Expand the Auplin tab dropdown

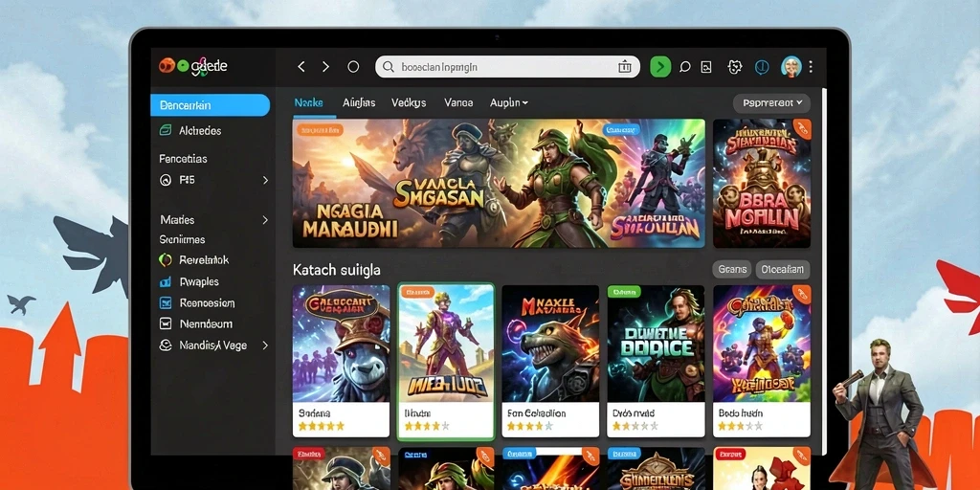(509, 102)
